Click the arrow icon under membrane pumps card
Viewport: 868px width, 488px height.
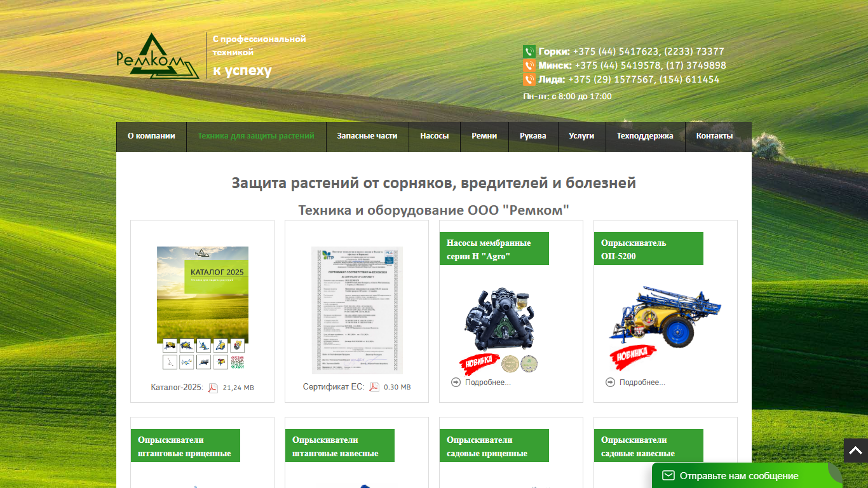[x=456, y=382]
